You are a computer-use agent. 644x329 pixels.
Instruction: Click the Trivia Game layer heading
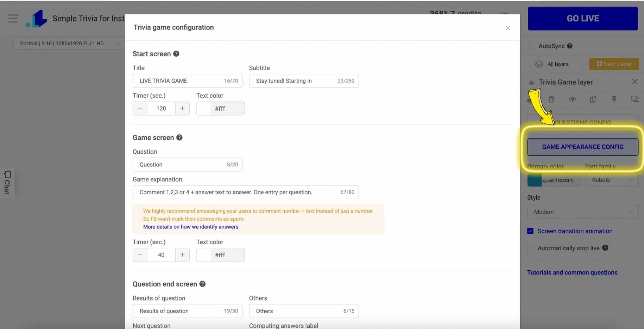click(566, 82)
